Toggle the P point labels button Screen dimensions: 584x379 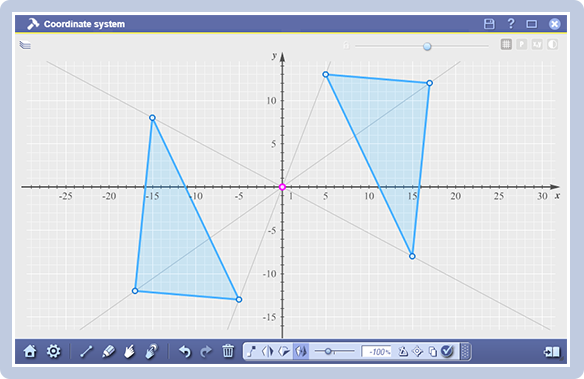[x=521, y=44]
